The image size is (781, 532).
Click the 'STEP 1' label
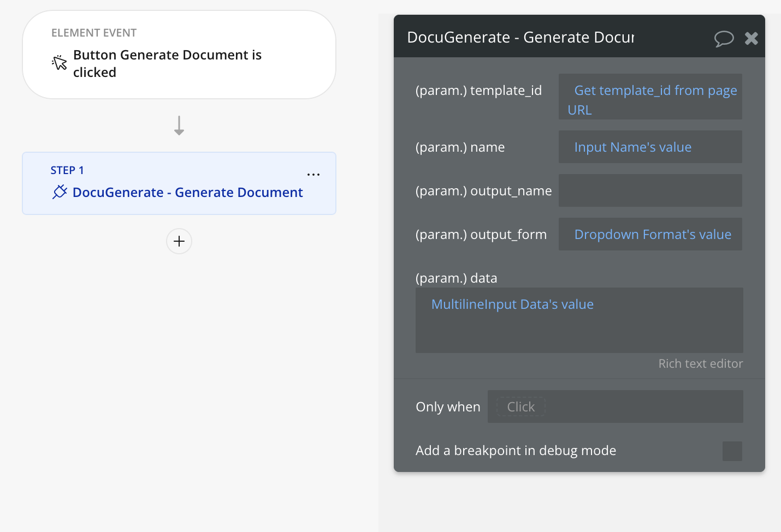click(67, 170)
